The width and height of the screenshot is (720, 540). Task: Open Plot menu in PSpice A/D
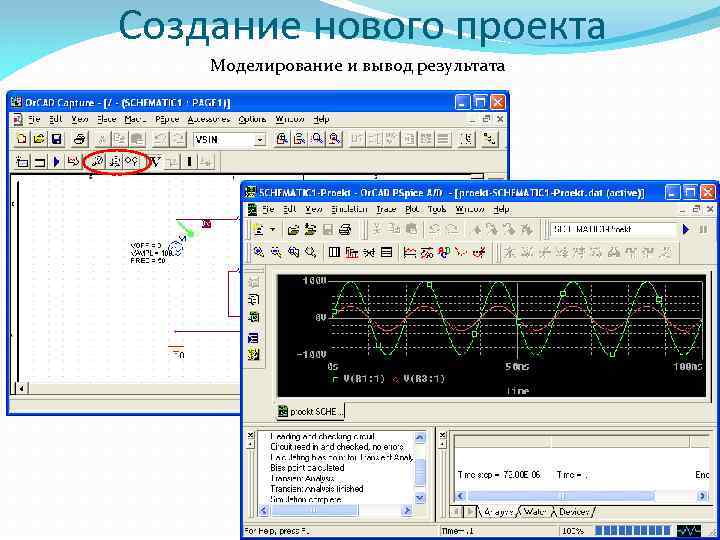pos(412,209)
